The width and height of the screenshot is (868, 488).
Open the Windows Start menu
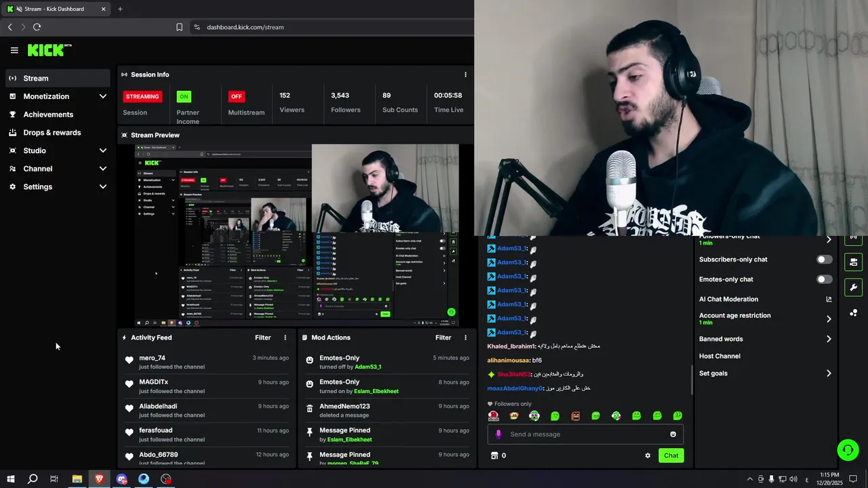coord(10,479)
